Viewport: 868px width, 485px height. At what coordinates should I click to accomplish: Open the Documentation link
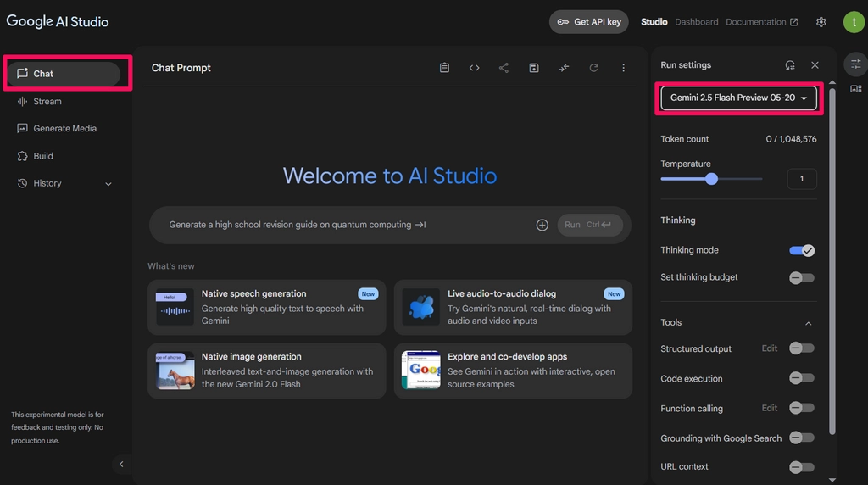pyautogui.click(x=762, y=22)
